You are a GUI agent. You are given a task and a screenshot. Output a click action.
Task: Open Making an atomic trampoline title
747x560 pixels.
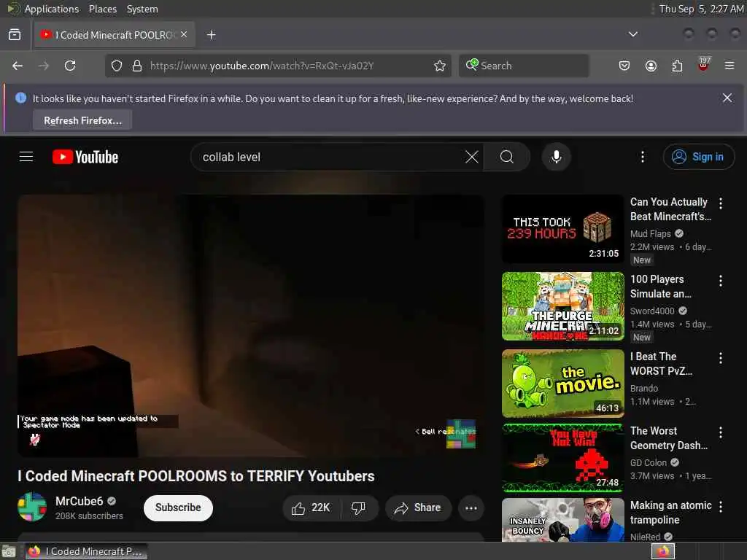[x=671, y=513]
